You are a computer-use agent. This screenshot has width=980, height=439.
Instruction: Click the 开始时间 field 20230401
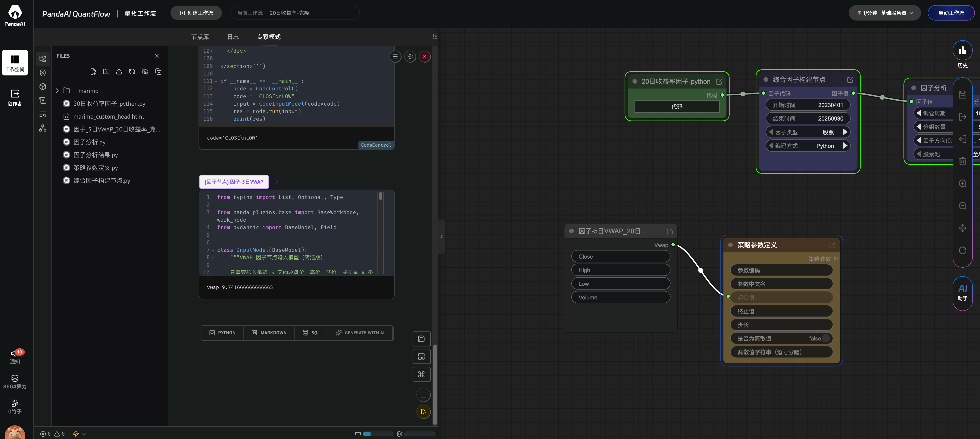click(808, 105)
